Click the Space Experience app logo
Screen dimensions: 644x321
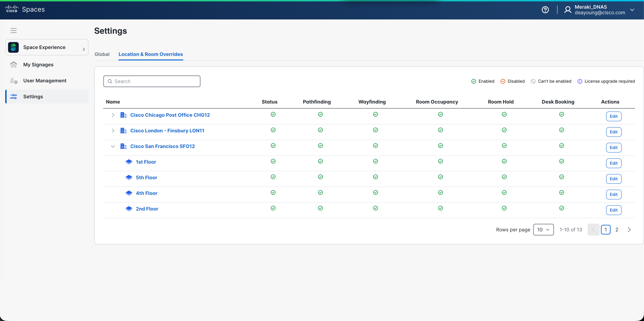[x=13, y=47]
